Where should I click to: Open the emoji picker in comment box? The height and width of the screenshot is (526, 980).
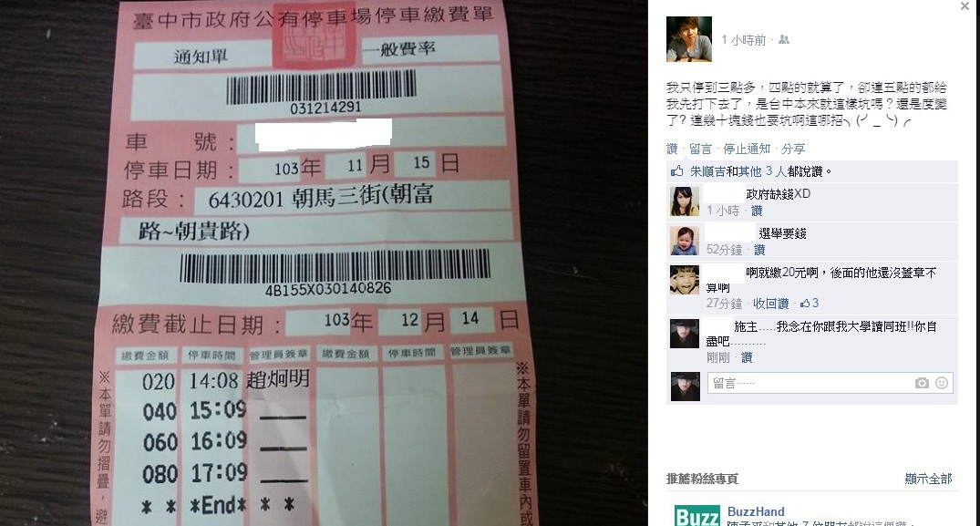tap(941, 383)
